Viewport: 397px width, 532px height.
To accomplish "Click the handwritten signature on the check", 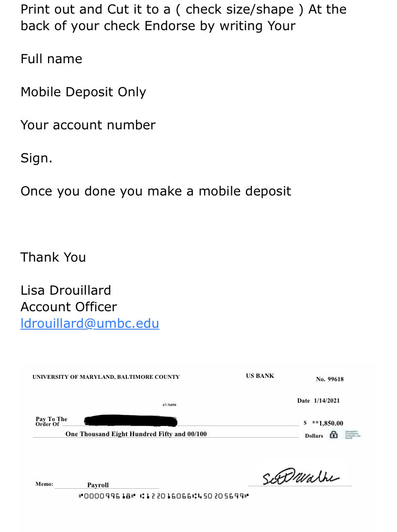I will pyautogui.click(x=300, y=478).
